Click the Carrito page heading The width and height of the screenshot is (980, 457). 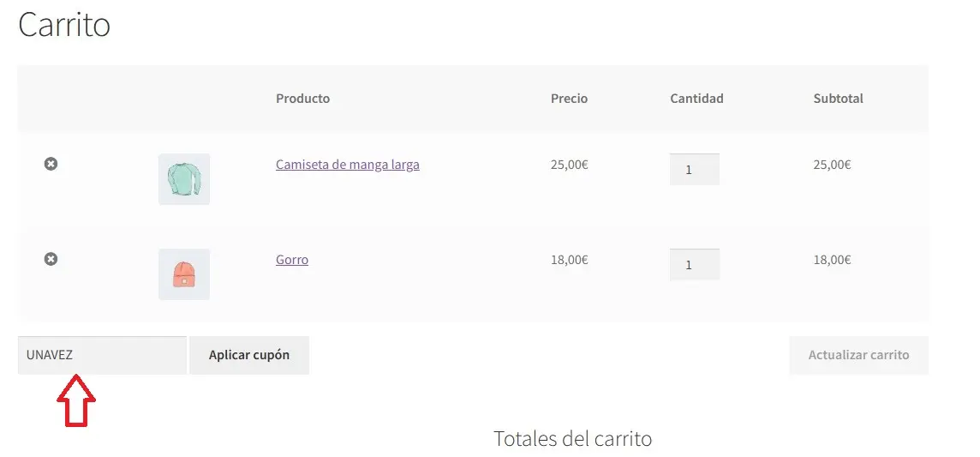[x=64, y=25]
